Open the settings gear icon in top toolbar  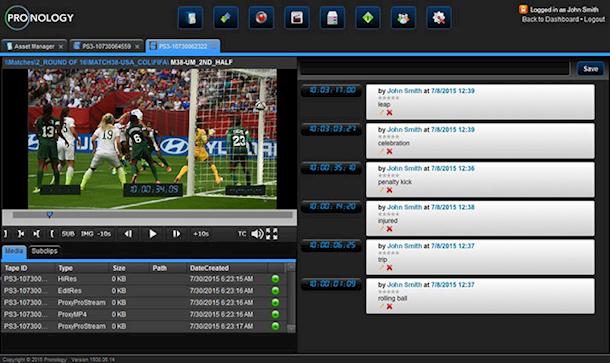coord(439,18)
